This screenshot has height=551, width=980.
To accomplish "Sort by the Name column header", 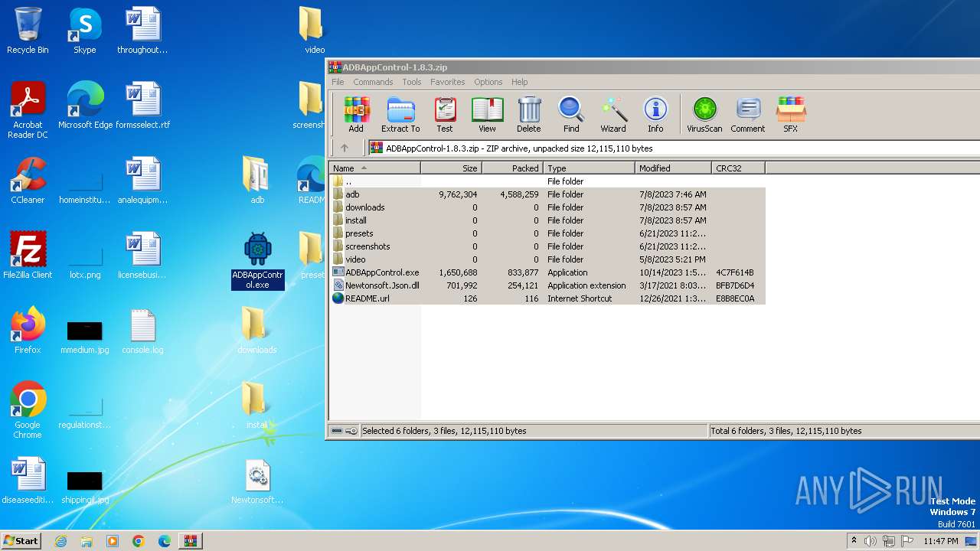I will click(374, 168).
